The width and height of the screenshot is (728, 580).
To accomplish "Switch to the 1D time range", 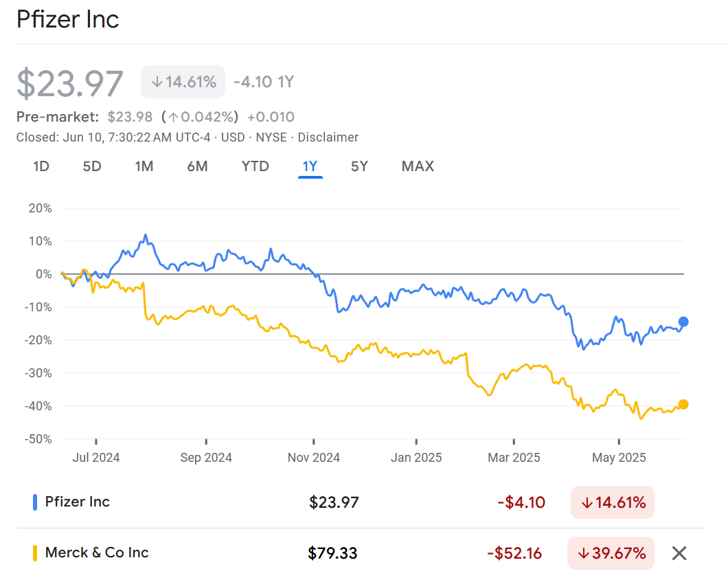I will (41, 166).
